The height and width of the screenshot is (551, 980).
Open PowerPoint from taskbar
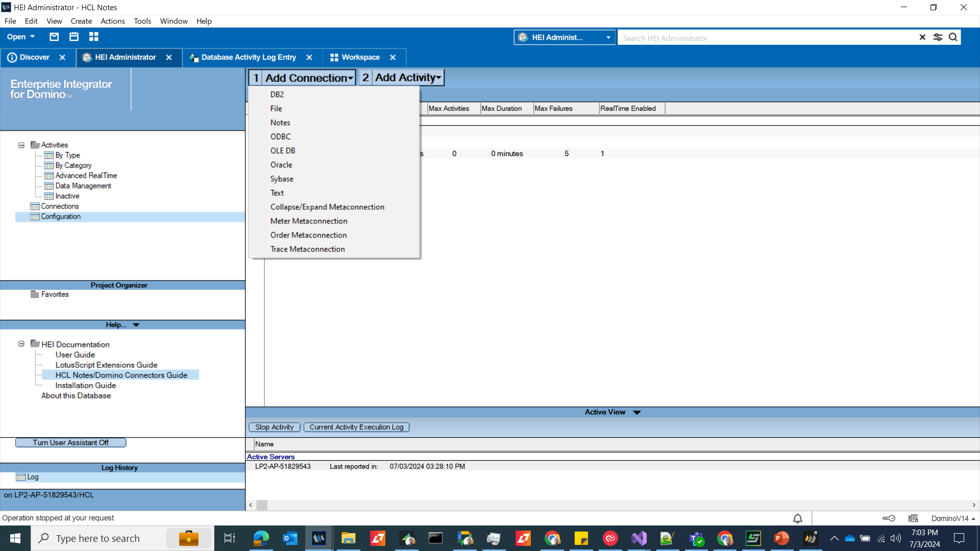pos(781,538)
